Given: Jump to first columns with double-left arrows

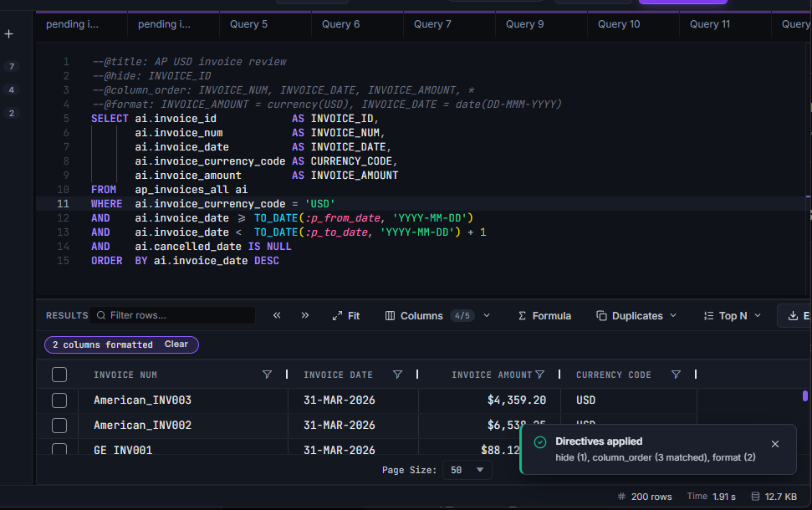Looking at the screenshot, I should tap(277, 315).
